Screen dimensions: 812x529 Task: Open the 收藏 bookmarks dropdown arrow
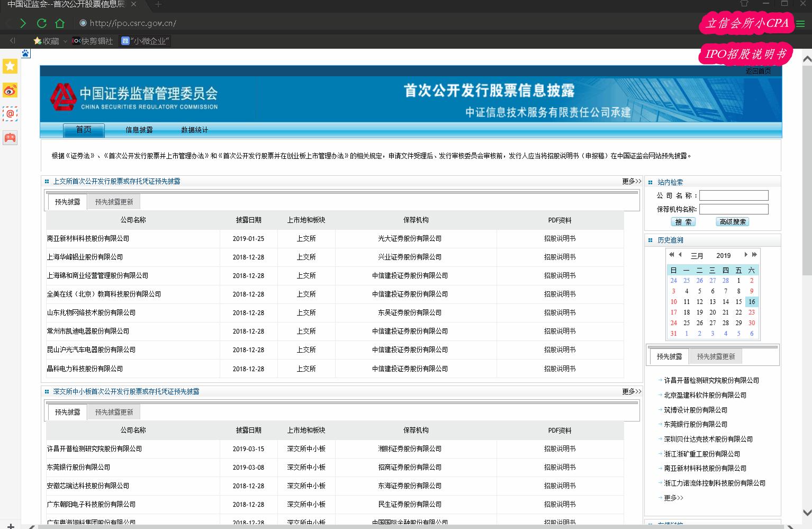point(65,41)
